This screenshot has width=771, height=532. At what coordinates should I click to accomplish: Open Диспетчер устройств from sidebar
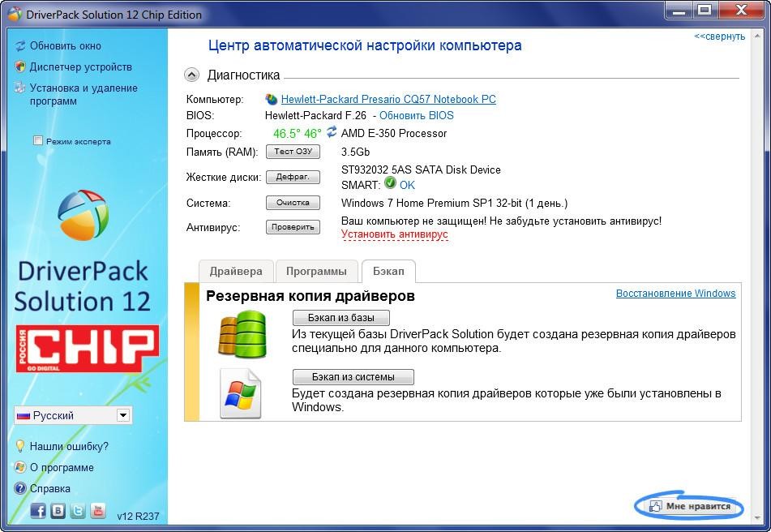click(x=80, y=66)
